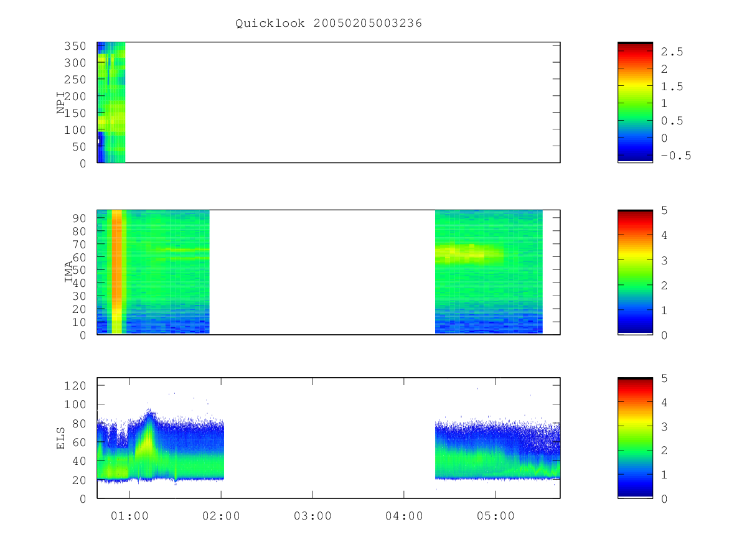This screenshot has height=560, width=747.
Task: Click the 05:00 time axis label
Action: (496, 516)
